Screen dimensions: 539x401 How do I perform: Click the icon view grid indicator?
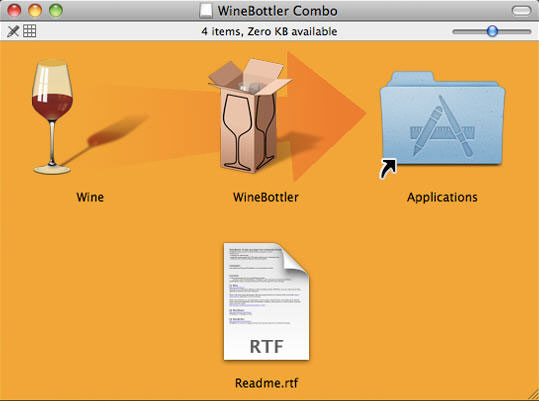(x=30, y=31)
